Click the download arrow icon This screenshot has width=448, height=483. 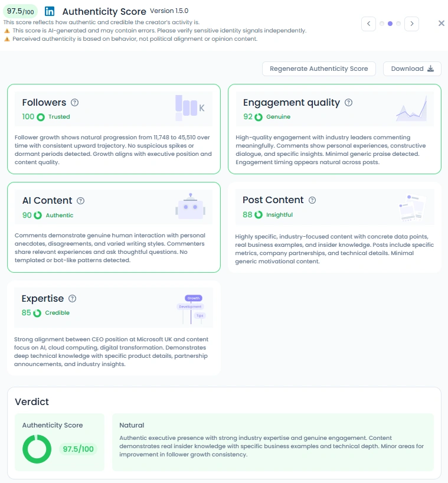pos(430,68)
